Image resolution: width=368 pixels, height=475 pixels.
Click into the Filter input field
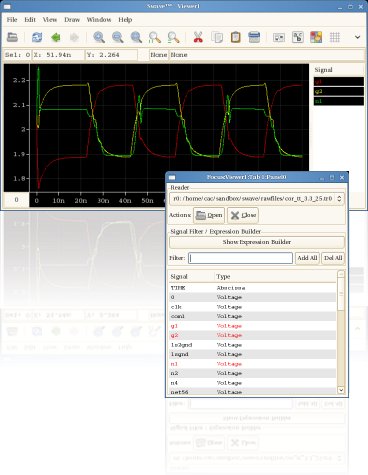tap(240, 258)
